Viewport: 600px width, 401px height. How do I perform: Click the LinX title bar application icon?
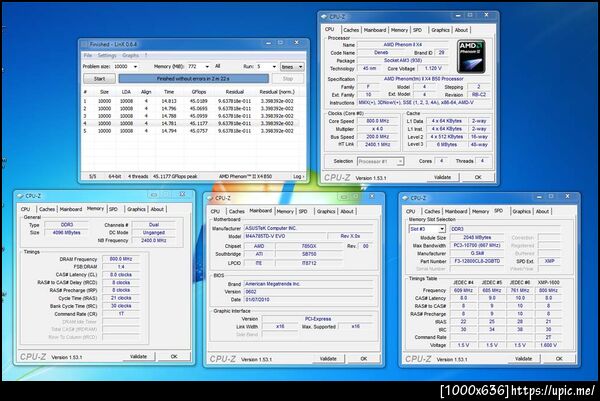pyautogui.click(x=85, y=44)
